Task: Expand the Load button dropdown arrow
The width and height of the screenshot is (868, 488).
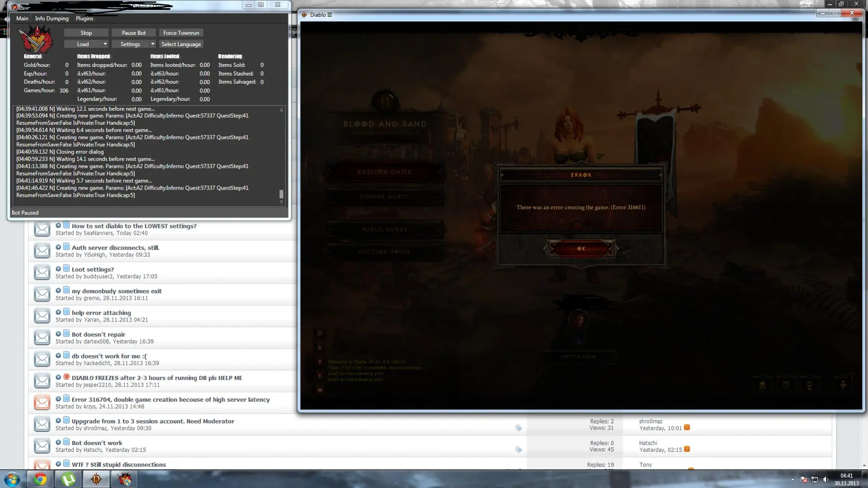Action: click(105, 44)
